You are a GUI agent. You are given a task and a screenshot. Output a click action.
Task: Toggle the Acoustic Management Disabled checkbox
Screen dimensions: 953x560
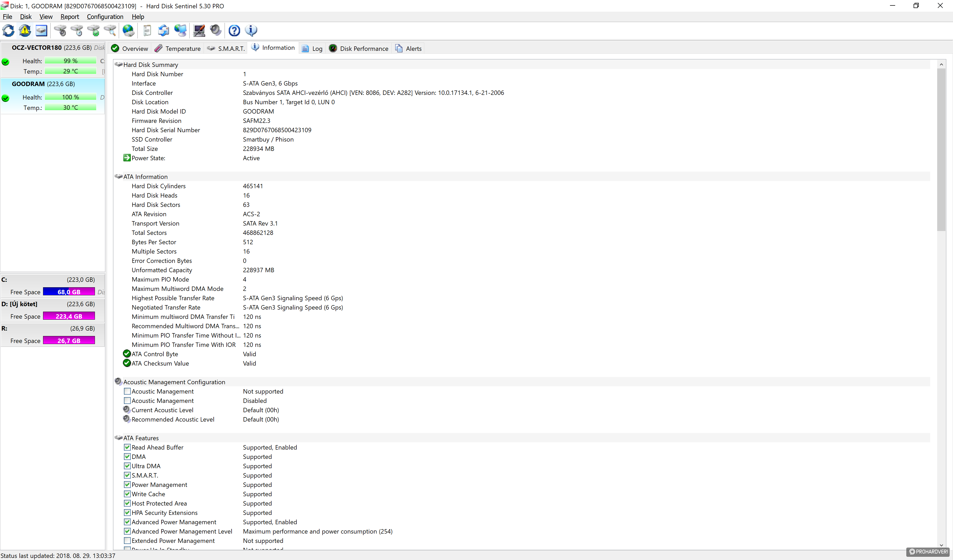127,401
